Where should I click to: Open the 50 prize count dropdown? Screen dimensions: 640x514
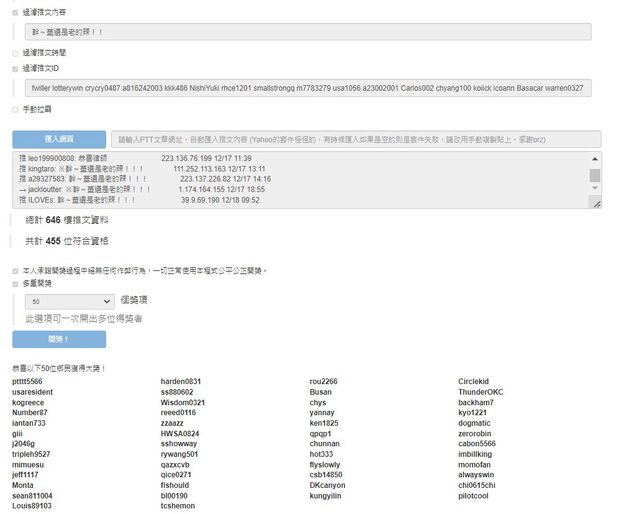71,300
